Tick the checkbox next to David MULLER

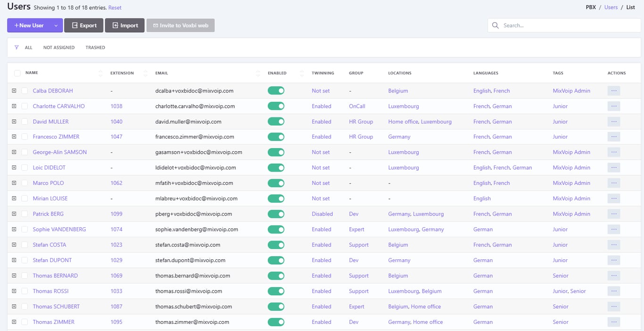tap(25, 122)
